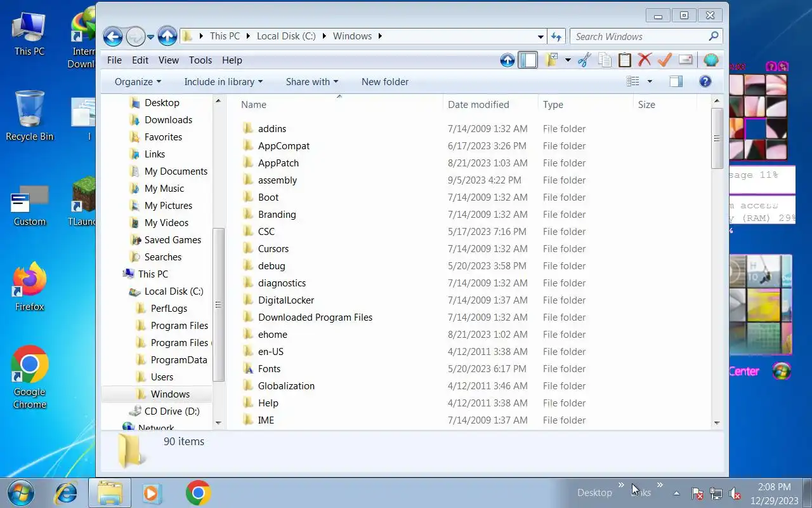The height and width of the screenshot is (508, 812).
Task: Click the change view icon
Action: click(633, 81)
